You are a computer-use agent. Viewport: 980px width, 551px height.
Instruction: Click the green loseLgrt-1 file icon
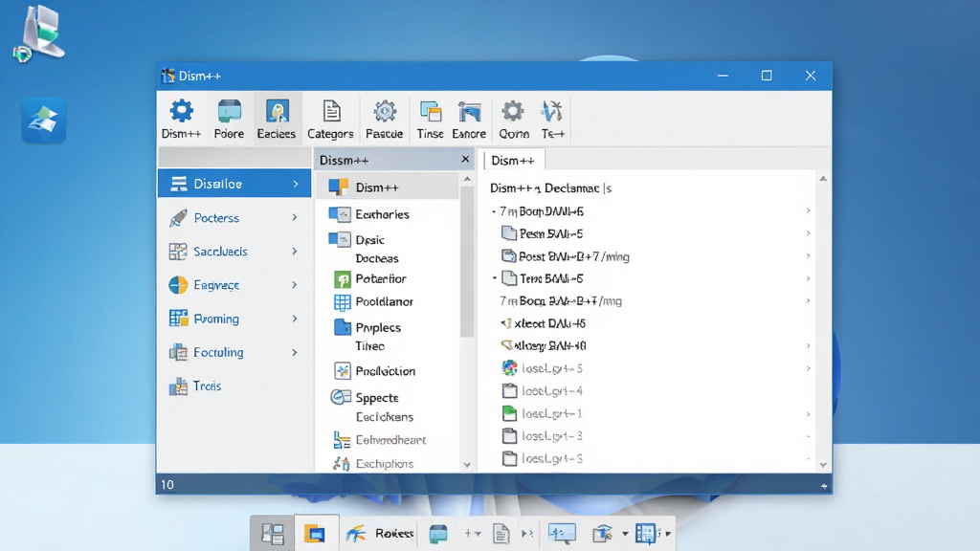[509, 413]
